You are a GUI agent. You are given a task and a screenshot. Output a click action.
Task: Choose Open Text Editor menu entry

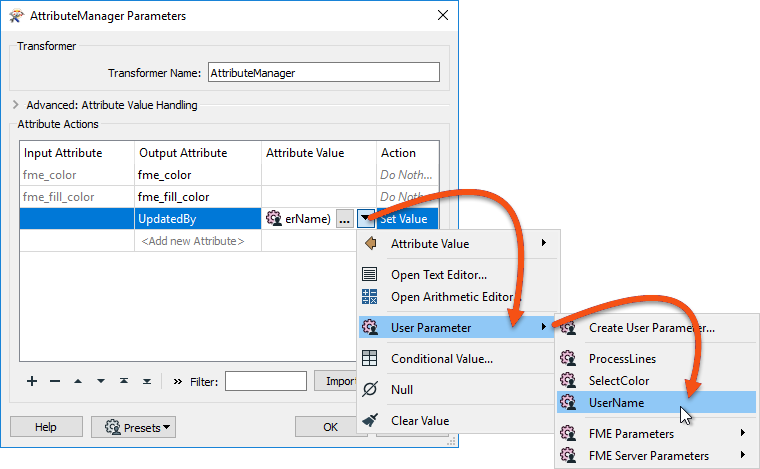coord(438,275)
